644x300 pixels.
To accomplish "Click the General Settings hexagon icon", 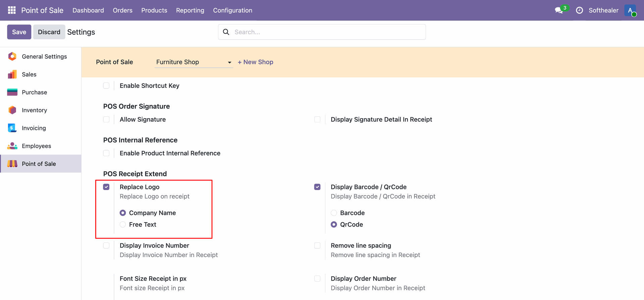I will click(x=12, y=56).
